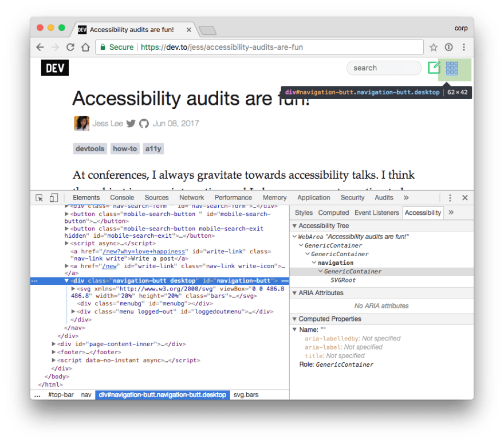The image size is (504, 443).
Task: Collapse the selected navigation-butt div node
Action: coord(66,281)
